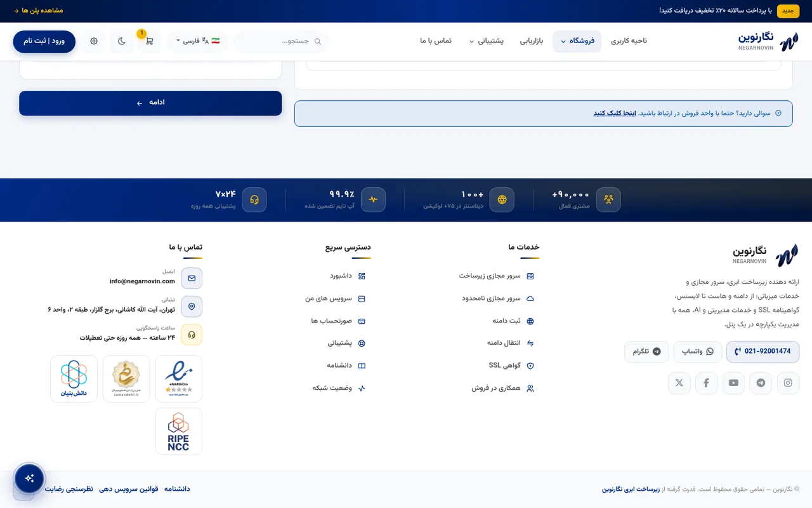This screenshot has height=508, width=812.
Task: Open the ناحیه کاربری menu item
Action: [629, 41]
